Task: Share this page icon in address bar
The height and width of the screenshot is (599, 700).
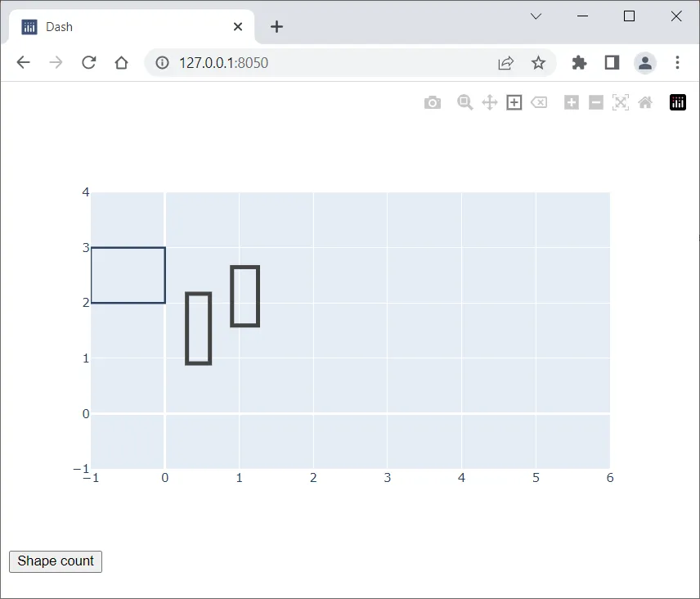Action: 506,62
